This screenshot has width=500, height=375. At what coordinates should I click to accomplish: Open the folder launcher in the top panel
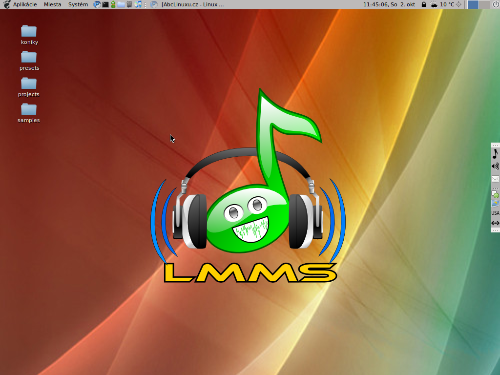[x=121, y=4]
